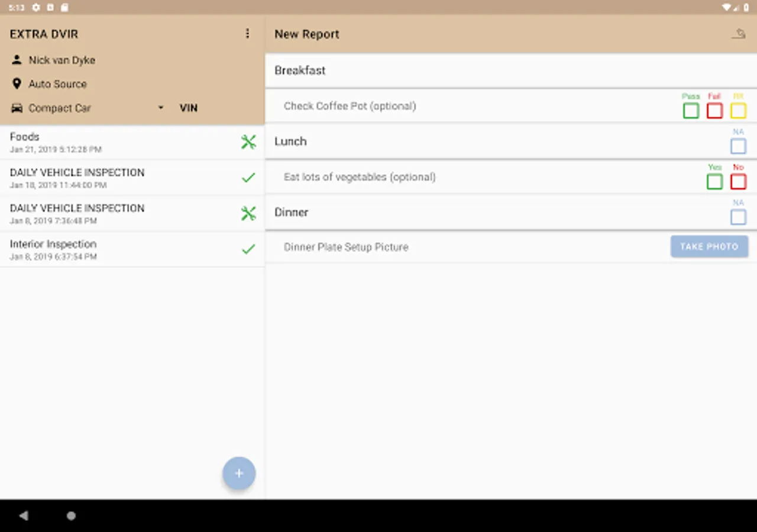Click Eat lots of vegetables item text

[360, 177]
